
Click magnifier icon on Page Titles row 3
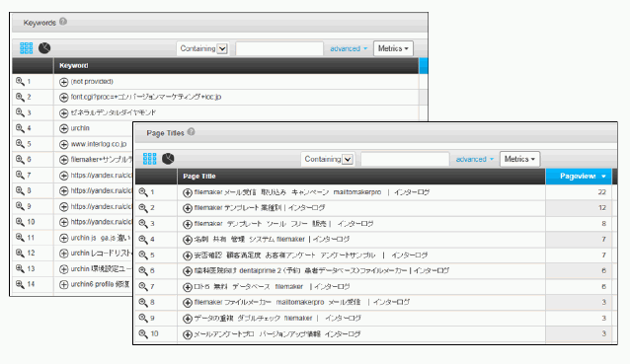pos(143,224)
